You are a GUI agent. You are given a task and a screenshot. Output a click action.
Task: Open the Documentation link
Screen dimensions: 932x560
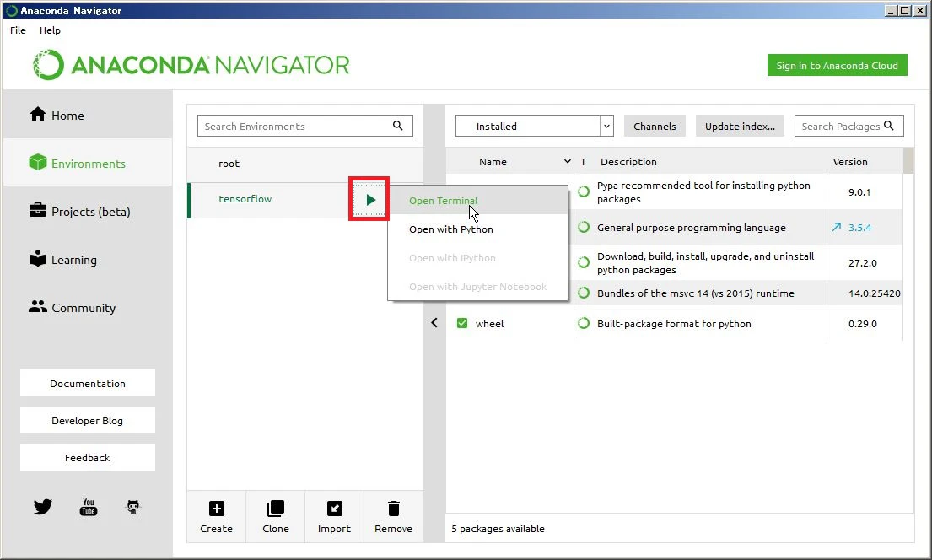click(88, 384)
